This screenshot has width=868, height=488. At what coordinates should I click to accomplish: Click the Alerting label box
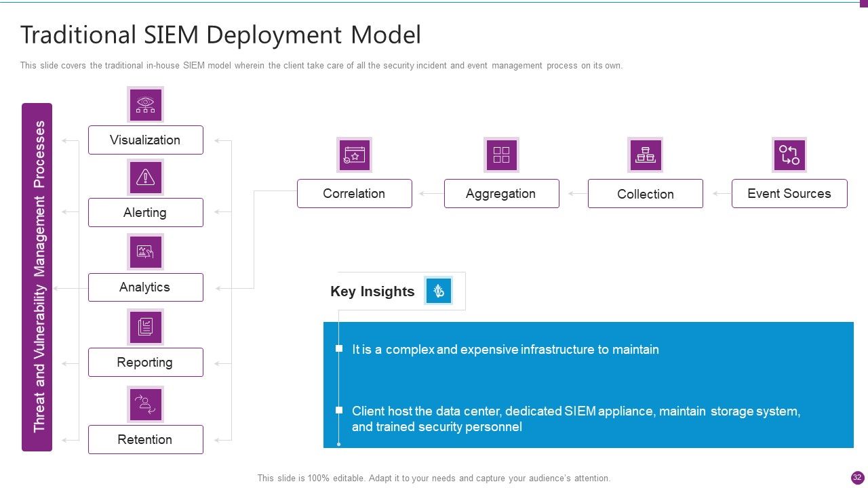point(145,212)
